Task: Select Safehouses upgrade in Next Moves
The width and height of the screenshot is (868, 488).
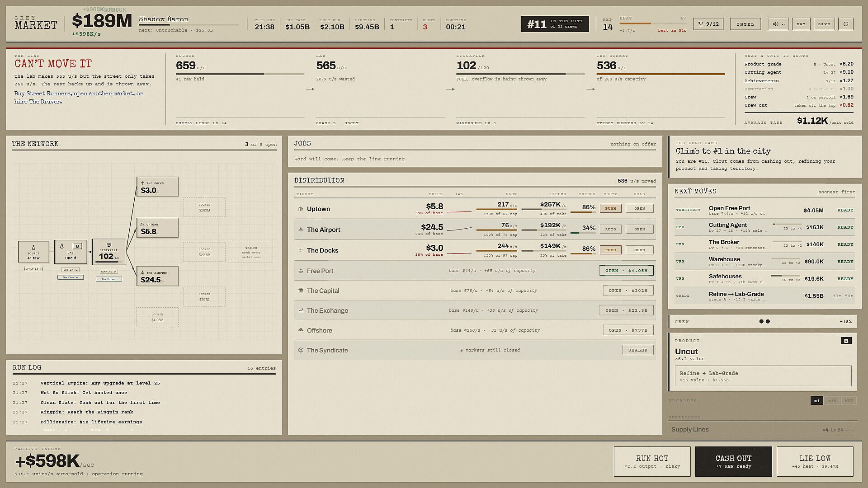Action: click(764, 279)
